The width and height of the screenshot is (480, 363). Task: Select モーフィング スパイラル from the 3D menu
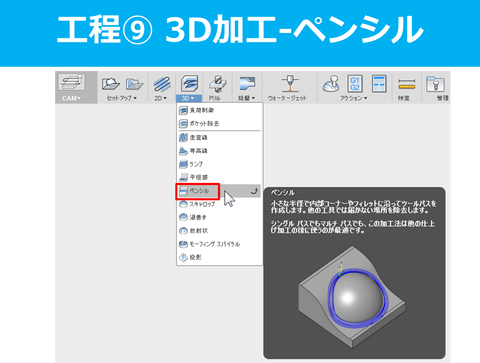(x=219, y=244)
